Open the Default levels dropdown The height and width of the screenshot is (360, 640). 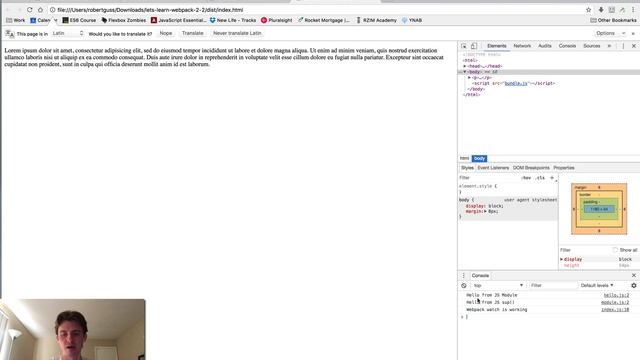click(597, 286)
